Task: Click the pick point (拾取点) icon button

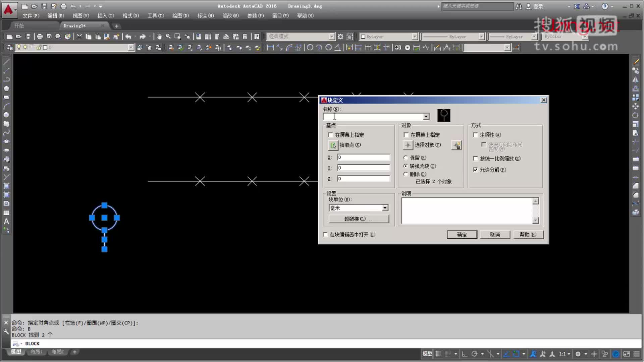Action: coord(333,145)
